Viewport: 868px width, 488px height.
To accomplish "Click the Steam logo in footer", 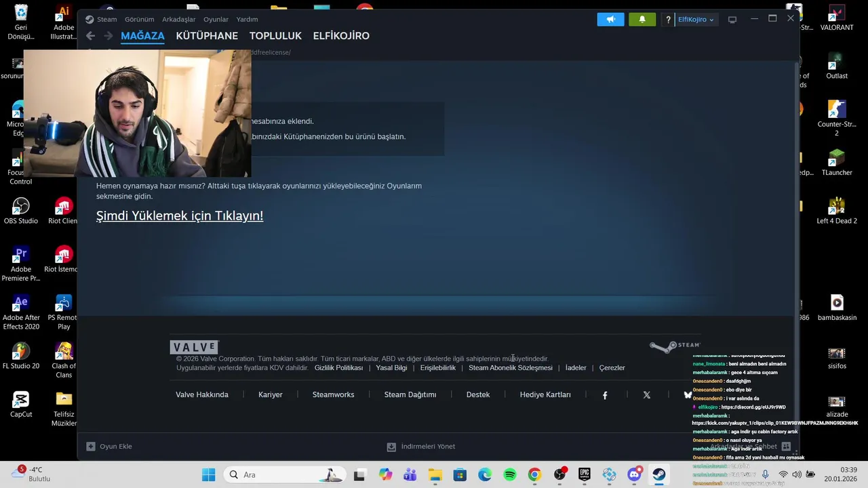I will pos(675,346).
